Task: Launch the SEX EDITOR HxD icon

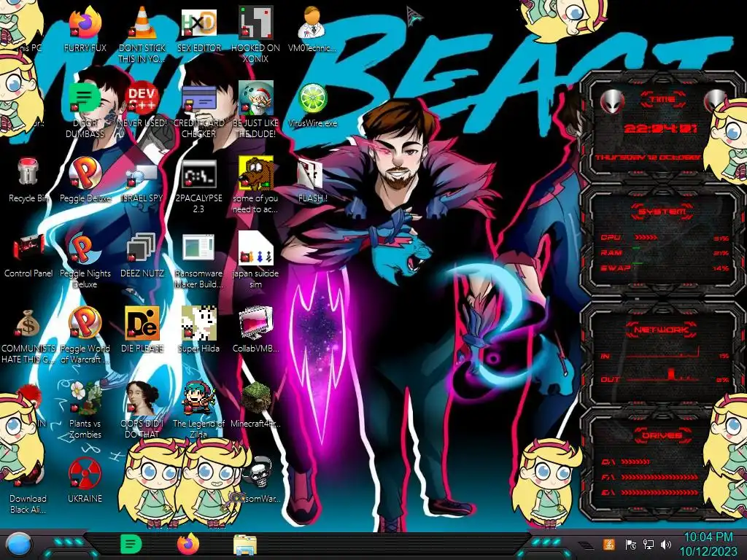Action: pyautogui.click(x=198, y=24)
